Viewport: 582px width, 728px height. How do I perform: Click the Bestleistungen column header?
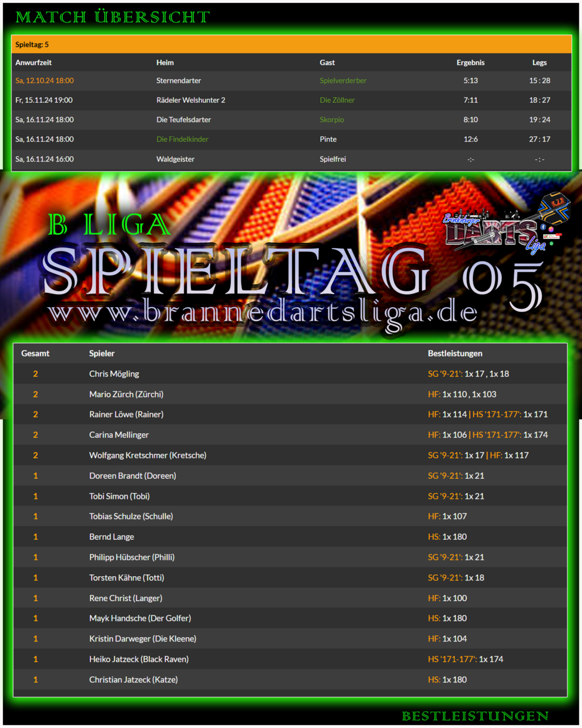pyautogui.click(x=455, y=353)
